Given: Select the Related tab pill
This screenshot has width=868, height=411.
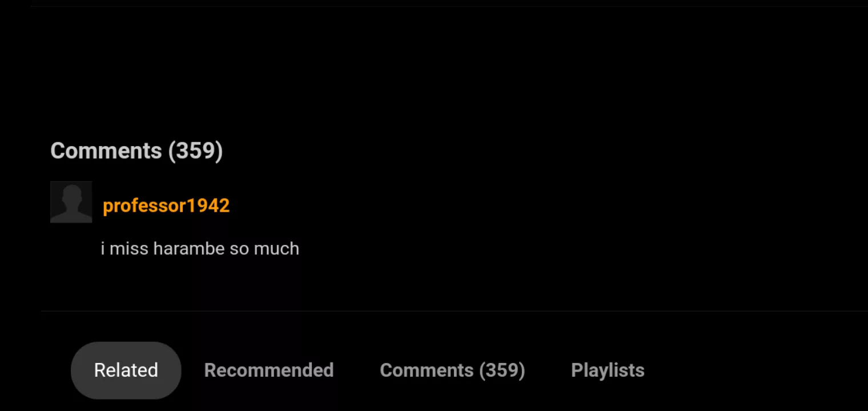Looking at the screenshot, I should tap(126, 370).
